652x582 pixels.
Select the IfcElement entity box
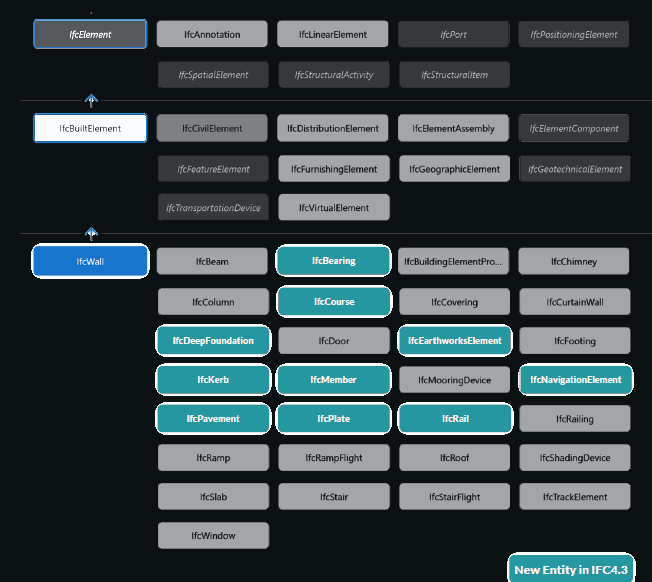tap(90, 34)
